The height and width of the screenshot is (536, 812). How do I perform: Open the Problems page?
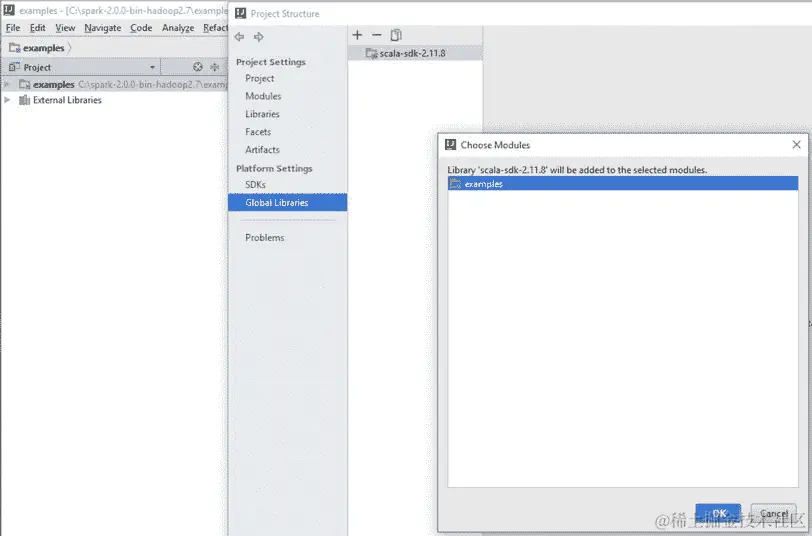pyautogui.click(x=265, y=238)
